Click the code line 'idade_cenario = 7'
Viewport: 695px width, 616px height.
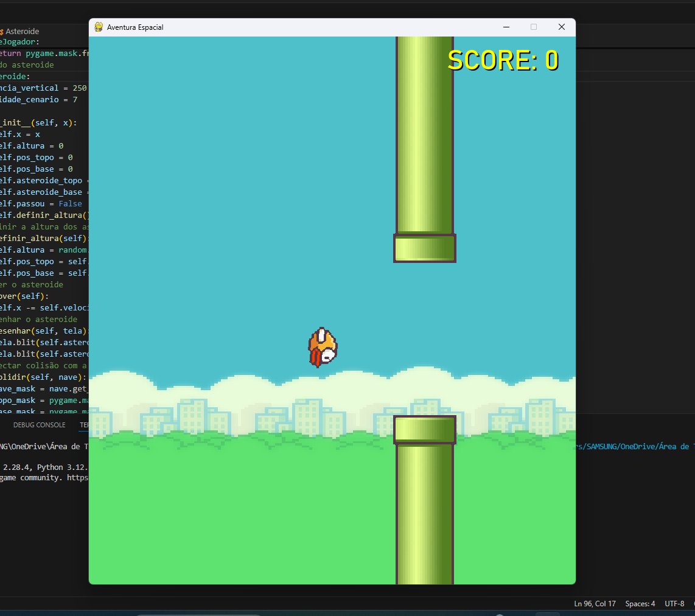(x=38, y=100)
